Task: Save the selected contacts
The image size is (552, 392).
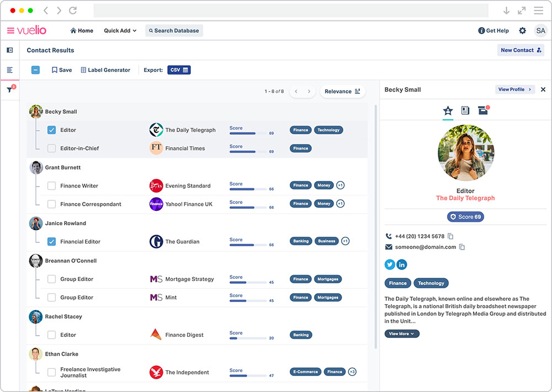Action: pos(62,70)
